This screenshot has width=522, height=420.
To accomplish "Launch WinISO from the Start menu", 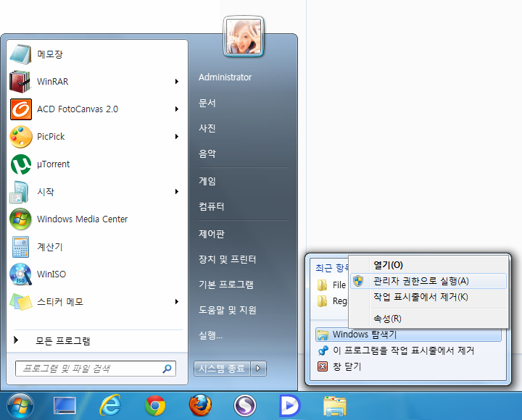I will [20, 274].
